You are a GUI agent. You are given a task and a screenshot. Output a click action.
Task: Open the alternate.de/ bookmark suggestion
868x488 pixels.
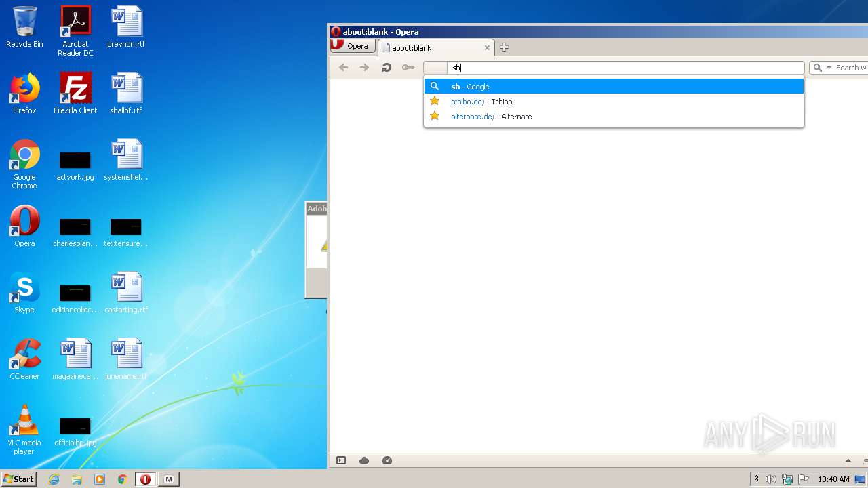[614, 117]
